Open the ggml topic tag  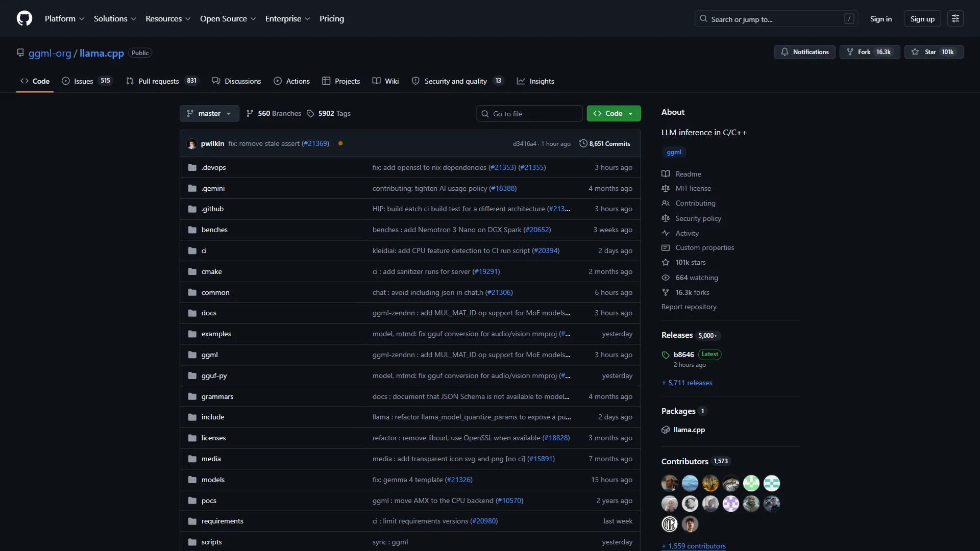pos(674,152)
